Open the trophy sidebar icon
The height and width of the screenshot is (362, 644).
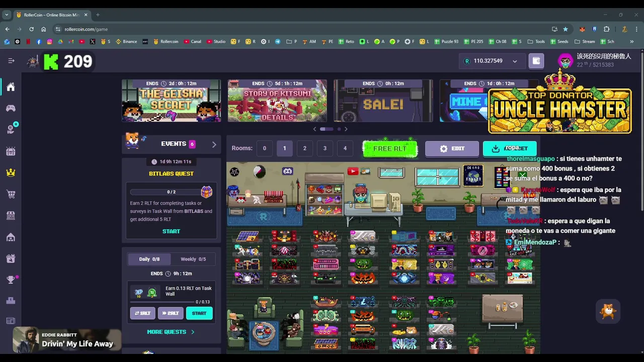point(11,280)
